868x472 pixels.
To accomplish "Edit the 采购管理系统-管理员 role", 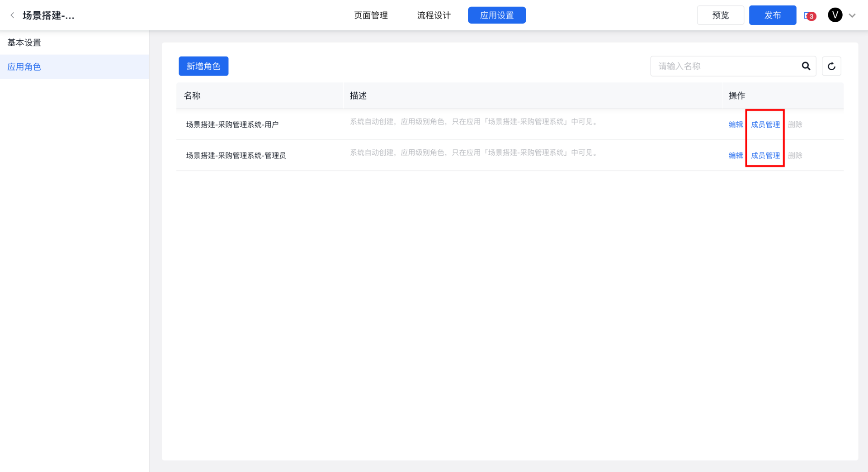I will coord(736,155).
